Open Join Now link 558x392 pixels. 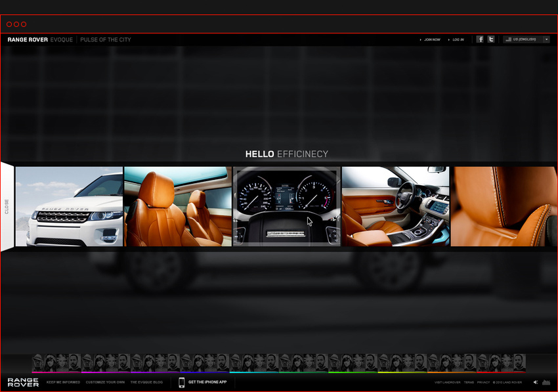[x=431, y=39]
